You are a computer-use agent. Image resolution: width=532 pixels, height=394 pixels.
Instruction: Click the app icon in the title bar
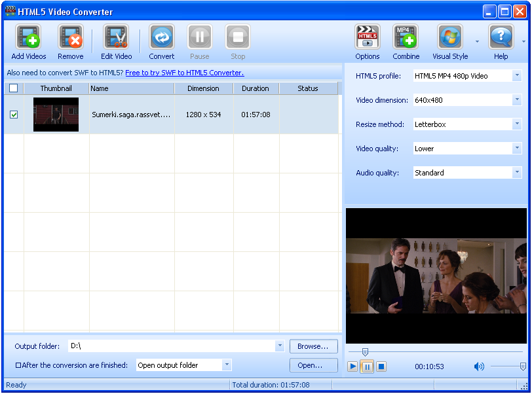pyautogui.click(x=10, y=11)
